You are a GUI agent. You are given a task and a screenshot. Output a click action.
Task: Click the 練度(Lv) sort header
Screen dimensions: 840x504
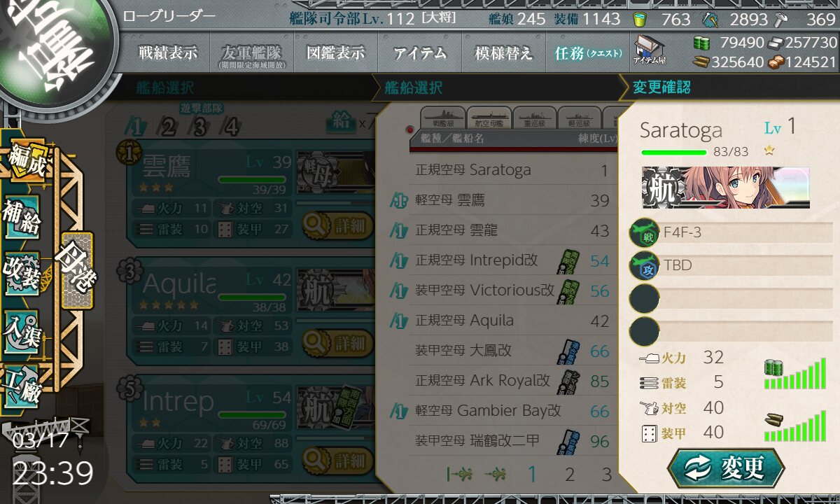(597, 139)
